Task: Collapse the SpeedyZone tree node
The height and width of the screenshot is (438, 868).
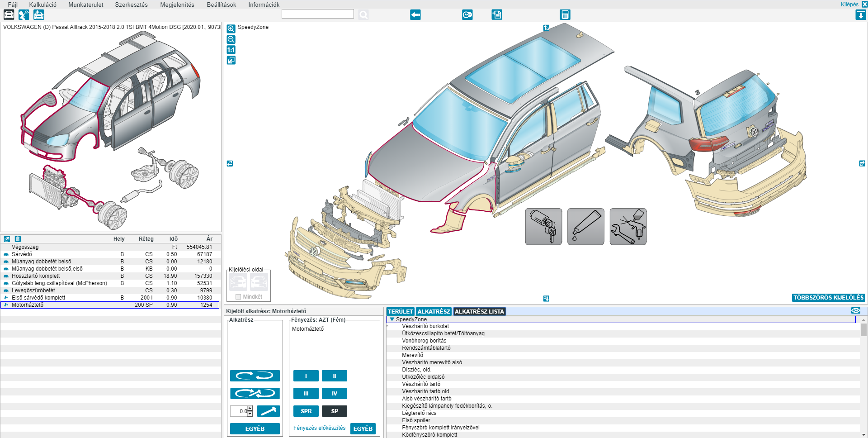Action: (392, 319)
